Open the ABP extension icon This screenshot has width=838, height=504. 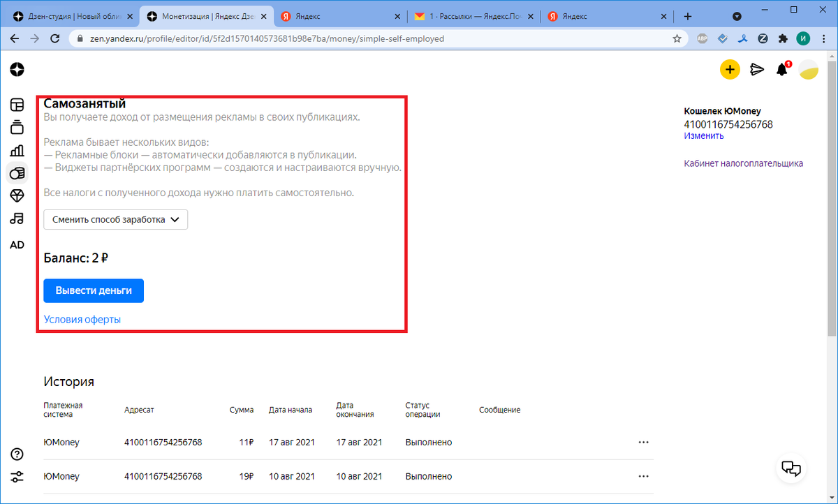(x=703, y=39)
